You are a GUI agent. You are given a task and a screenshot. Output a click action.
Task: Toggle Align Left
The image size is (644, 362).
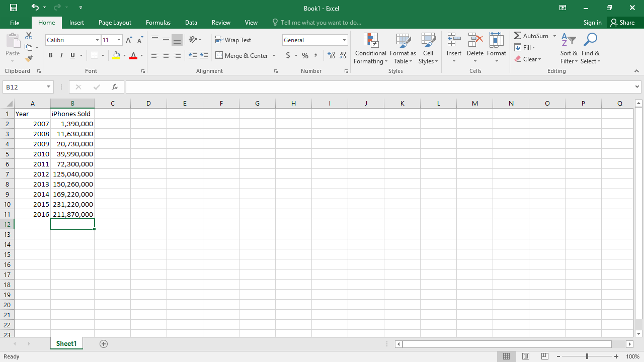point(155,55)
